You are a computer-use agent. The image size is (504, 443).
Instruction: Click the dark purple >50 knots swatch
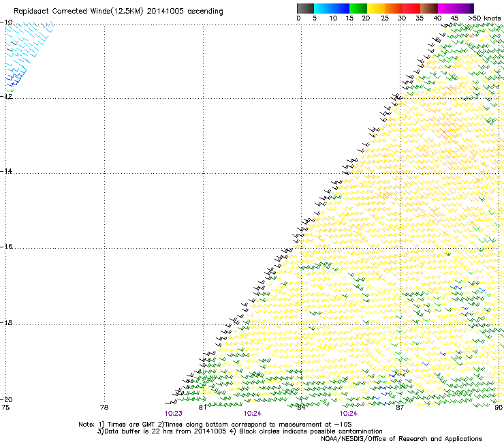coord(471,8)
